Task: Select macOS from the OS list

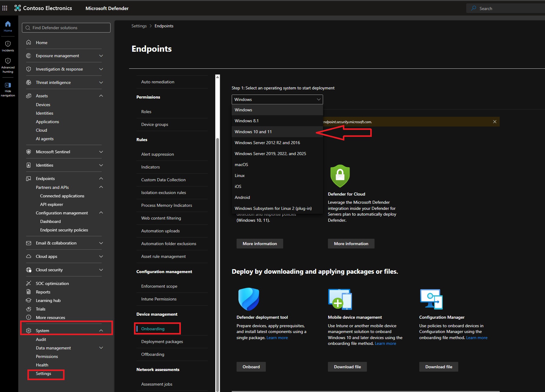Action: click(x=277, y=165)
